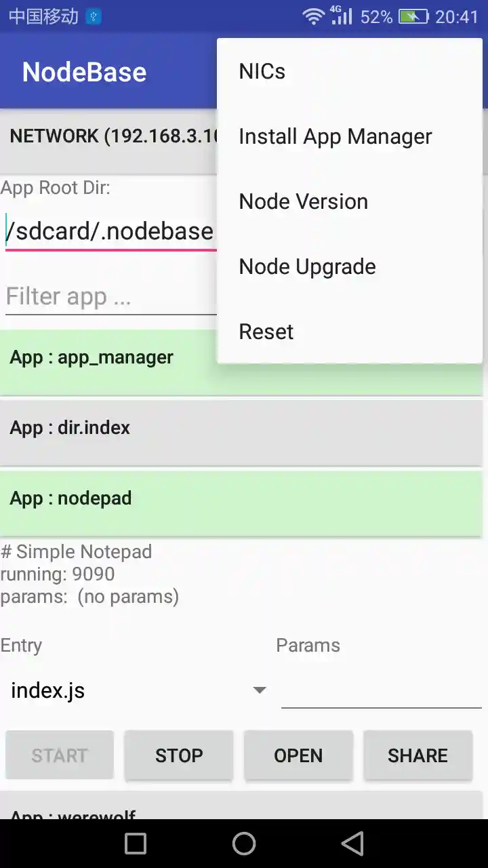Expand the dir.index app row
The image size is (488, 868).
click(x=241, y=432)
